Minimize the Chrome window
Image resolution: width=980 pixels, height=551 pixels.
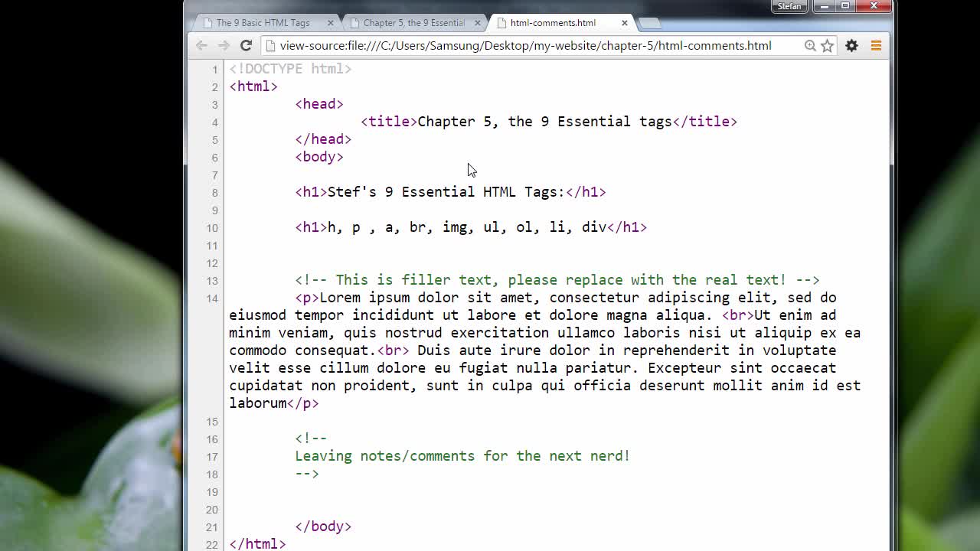click(825, 6)
